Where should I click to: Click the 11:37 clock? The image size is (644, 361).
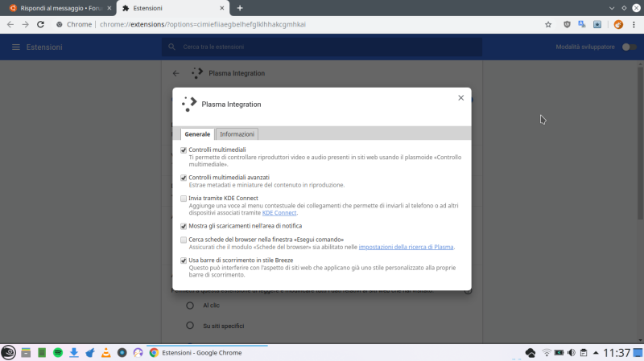(617, 353)
